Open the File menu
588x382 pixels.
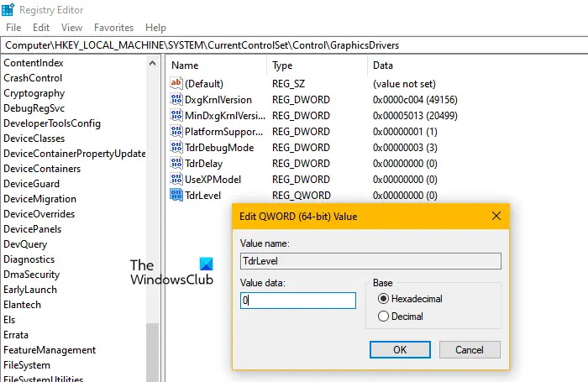[x=13, y=28]
